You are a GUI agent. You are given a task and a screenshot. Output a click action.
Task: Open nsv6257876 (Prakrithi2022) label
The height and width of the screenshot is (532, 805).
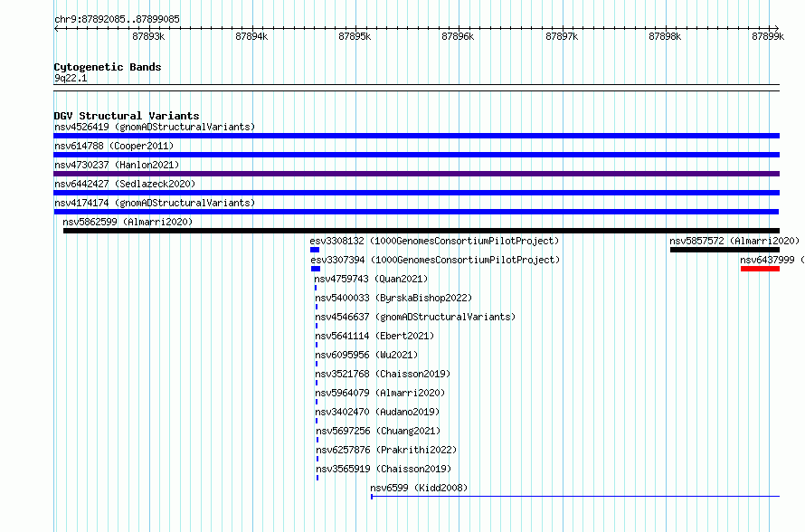coord(386,450)
